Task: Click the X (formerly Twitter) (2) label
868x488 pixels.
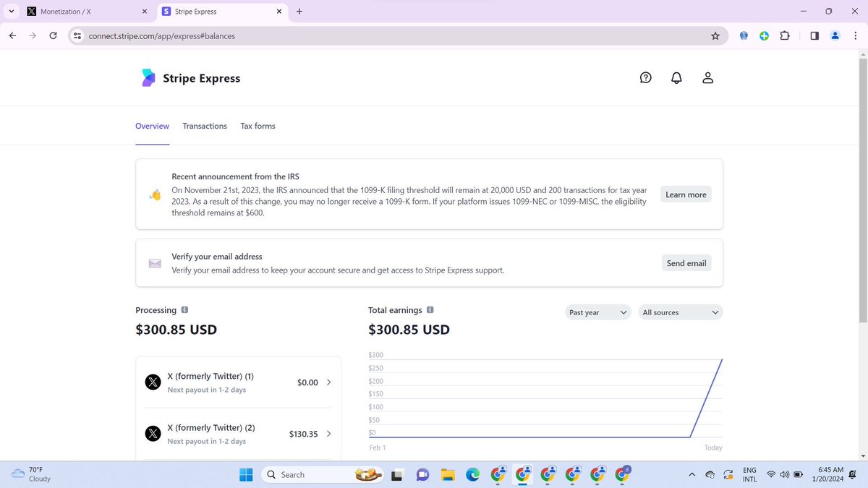Action: (210, 427)
